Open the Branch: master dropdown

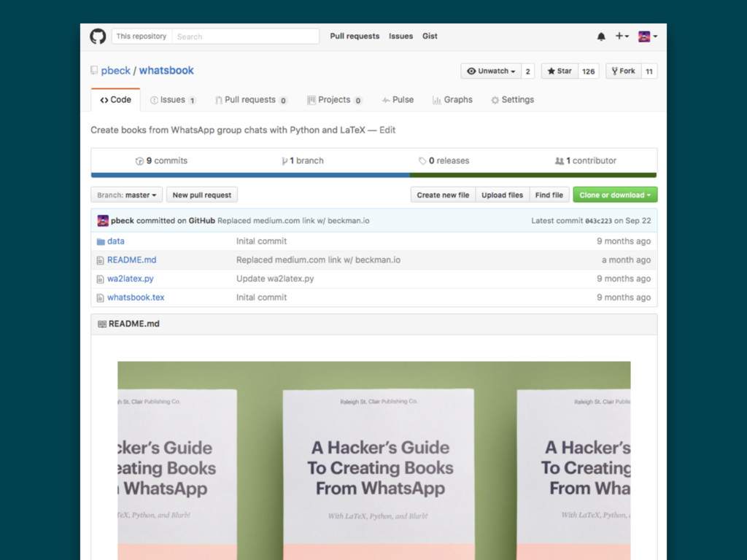(x=127, y=195)
